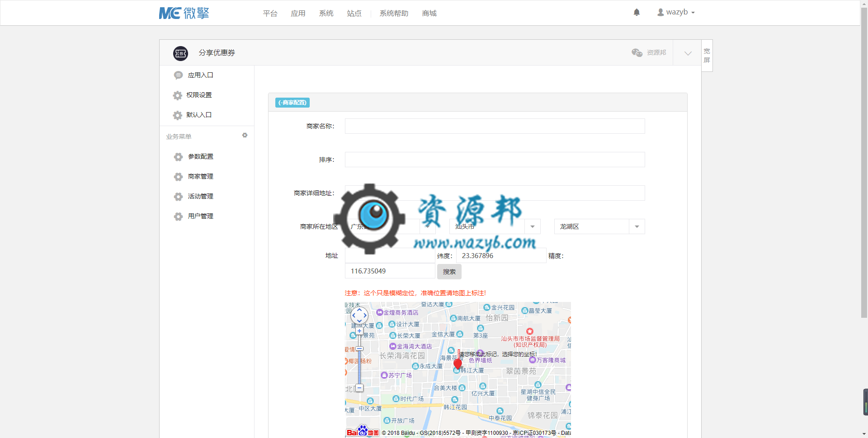Open the 平台 menu
Screen dimensions: 868x438
[270, 14]
